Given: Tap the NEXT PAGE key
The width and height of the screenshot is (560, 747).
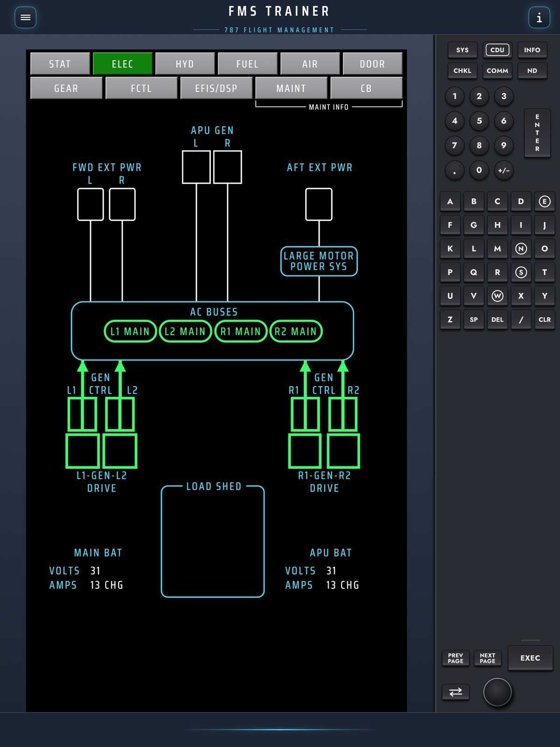Looking at the screenshot, I should coord(487,658).
